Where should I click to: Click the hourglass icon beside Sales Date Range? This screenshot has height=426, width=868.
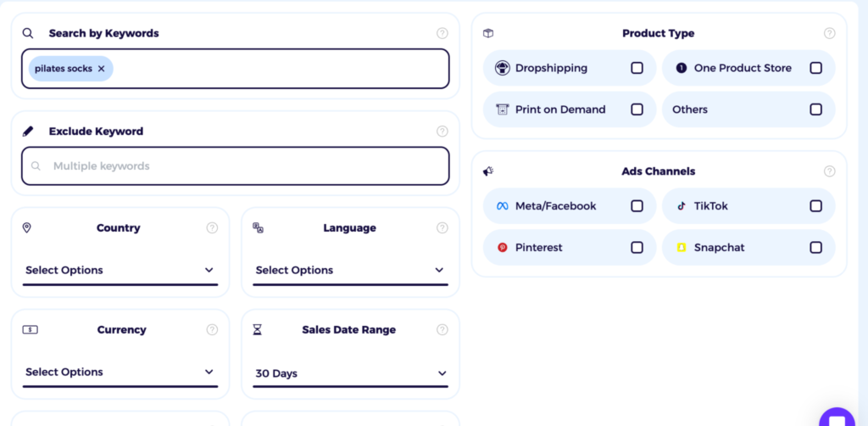[x=257, y=329]
